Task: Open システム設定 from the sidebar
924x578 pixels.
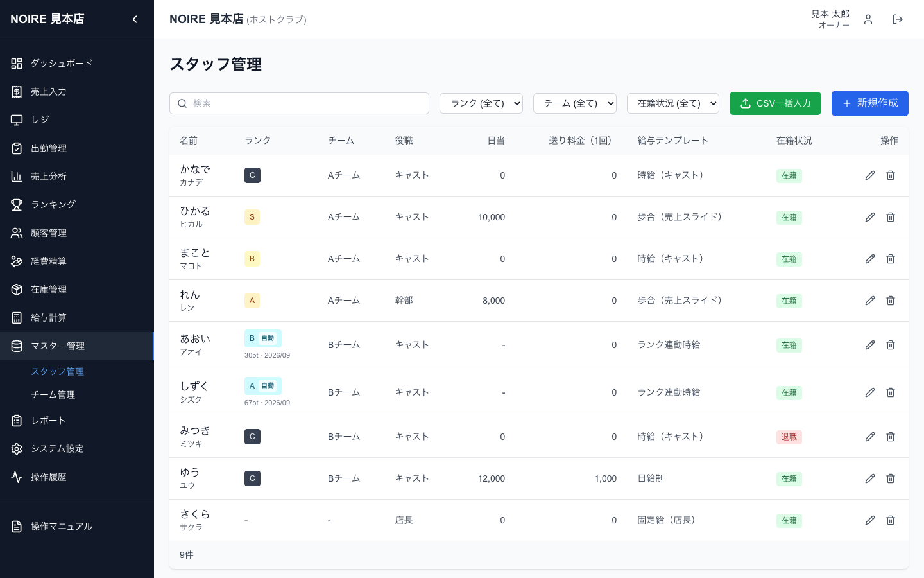Action: tap(77, 449)
